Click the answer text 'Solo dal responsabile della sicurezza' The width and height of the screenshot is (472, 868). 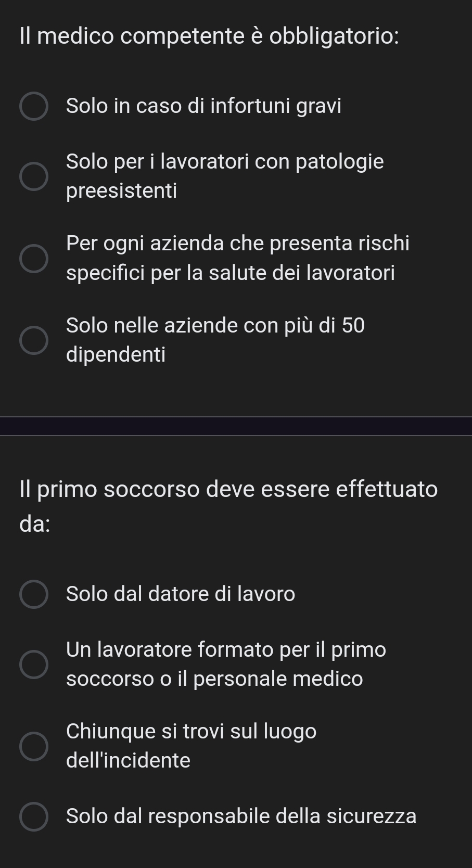click(241, 816)
